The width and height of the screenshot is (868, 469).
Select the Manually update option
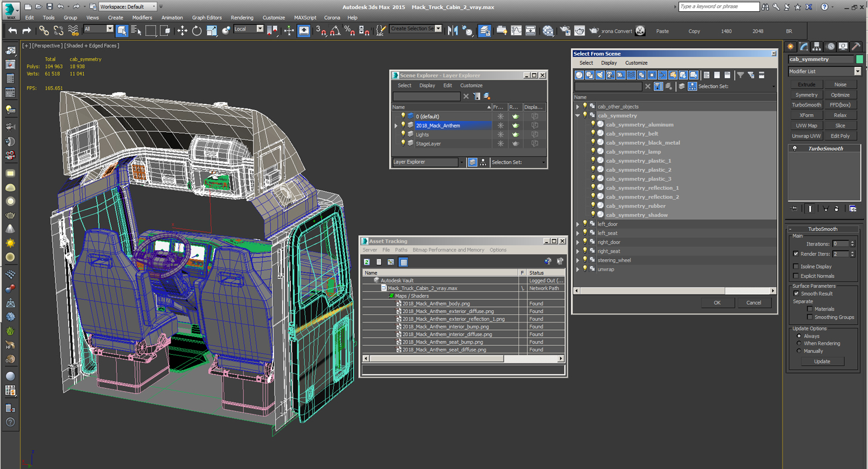[x=799, y=351]
